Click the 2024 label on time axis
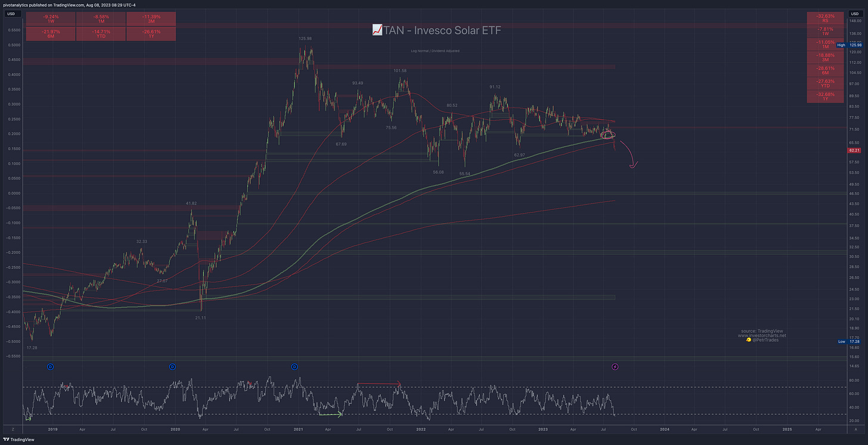 (665, 429)
